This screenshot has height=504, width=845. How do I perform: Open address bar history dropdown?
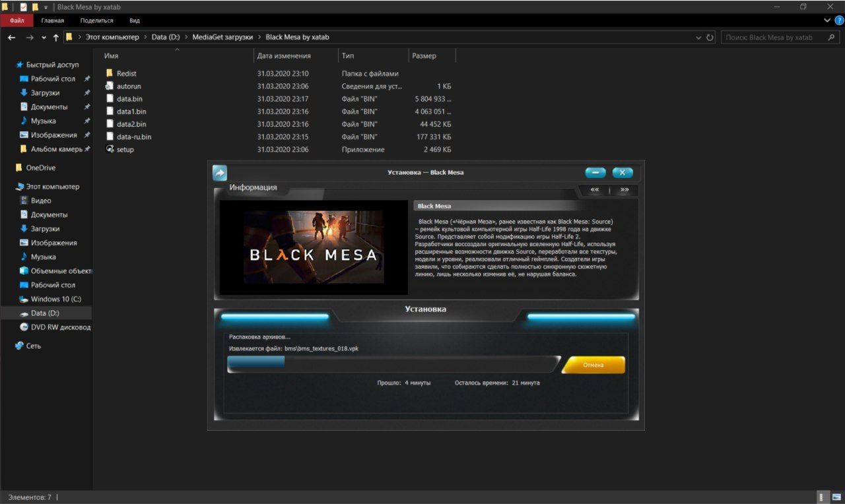(x=699, y=38)
